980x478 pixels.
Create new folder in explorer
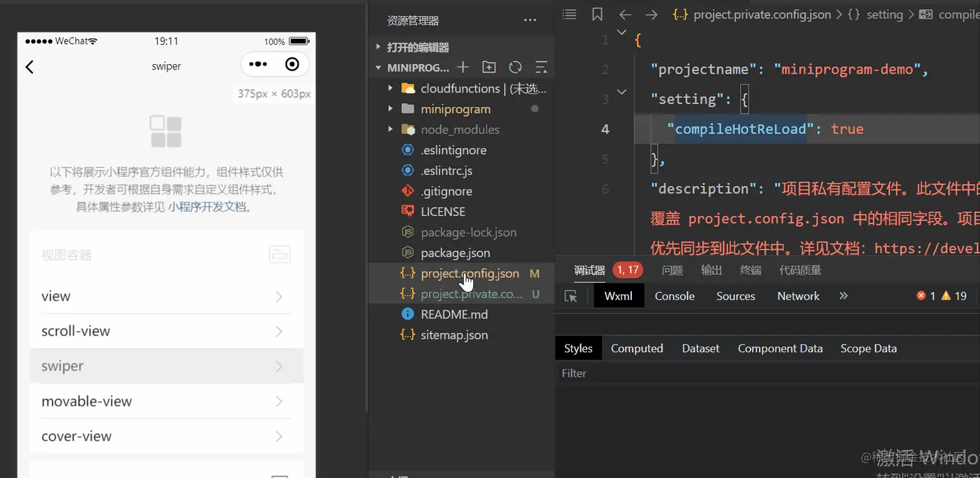point(489,67)
